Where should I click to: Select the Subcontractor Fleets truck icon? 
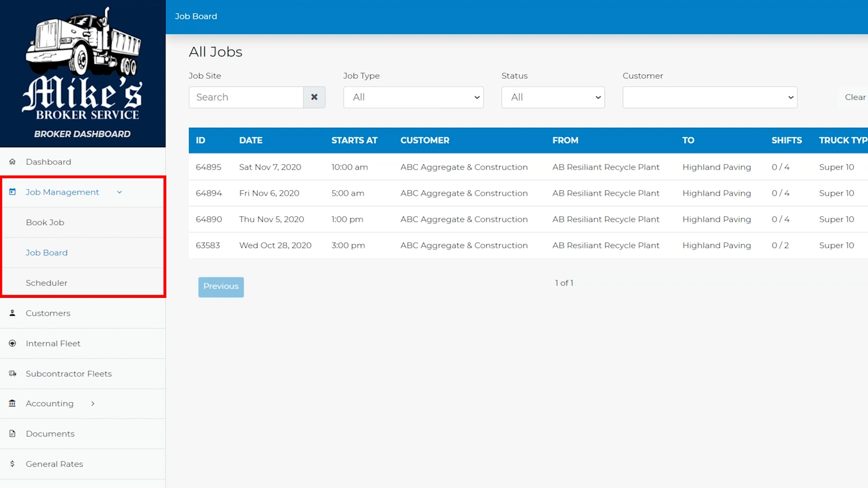click(x=12, y=373)
